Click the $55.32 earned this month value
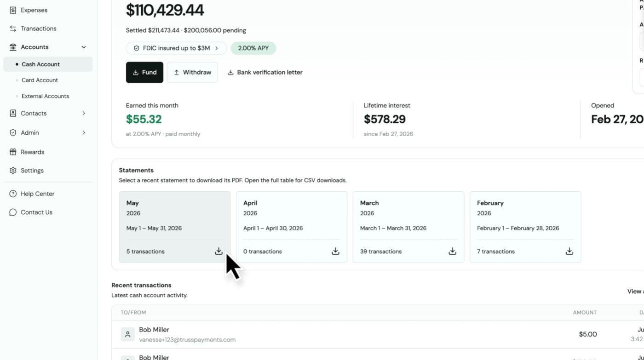Screen dimensions: 644x360 tap(144, 120)
